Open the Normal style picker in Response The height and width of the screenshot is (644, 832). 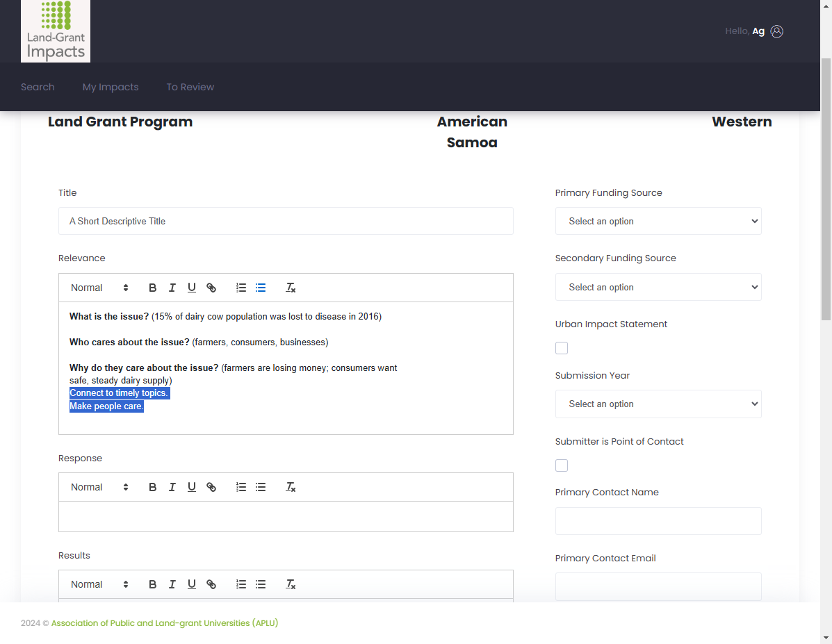(99, 487)
